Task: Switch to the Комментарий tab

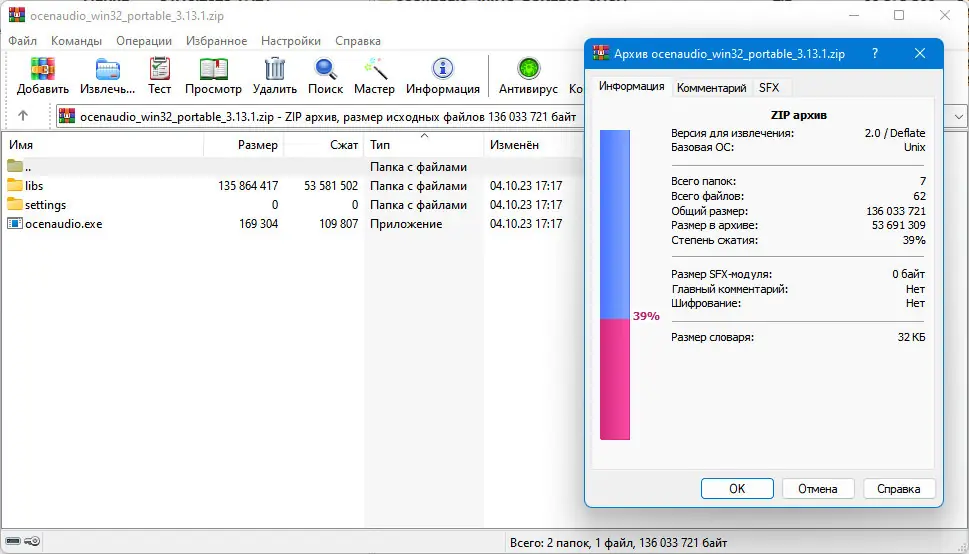Action: pos(711,88)
